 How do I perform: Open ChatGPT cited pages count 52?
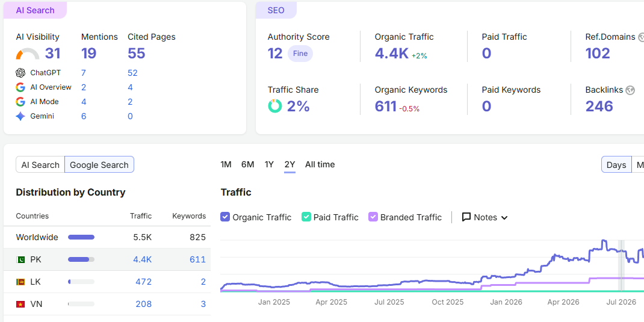pos(132,73)
